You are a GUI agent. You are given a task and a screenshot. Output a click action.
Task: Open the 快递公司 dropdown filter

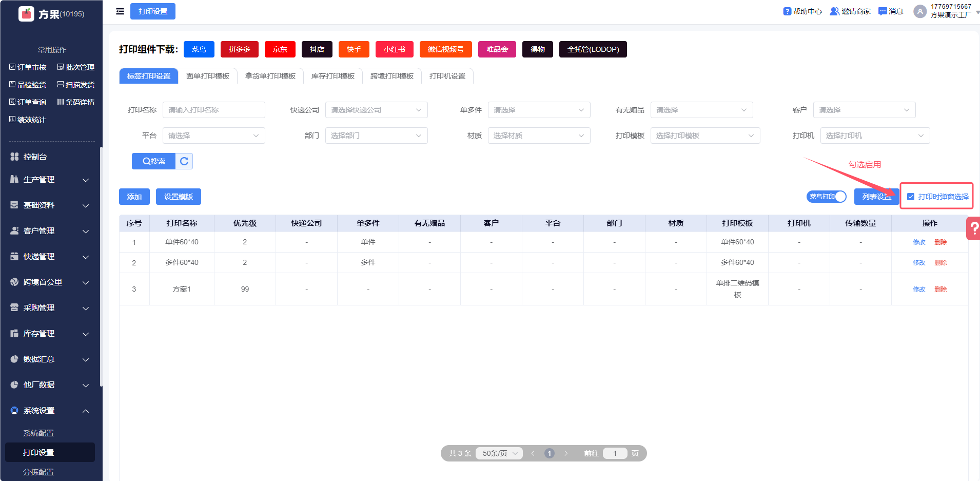376,110
